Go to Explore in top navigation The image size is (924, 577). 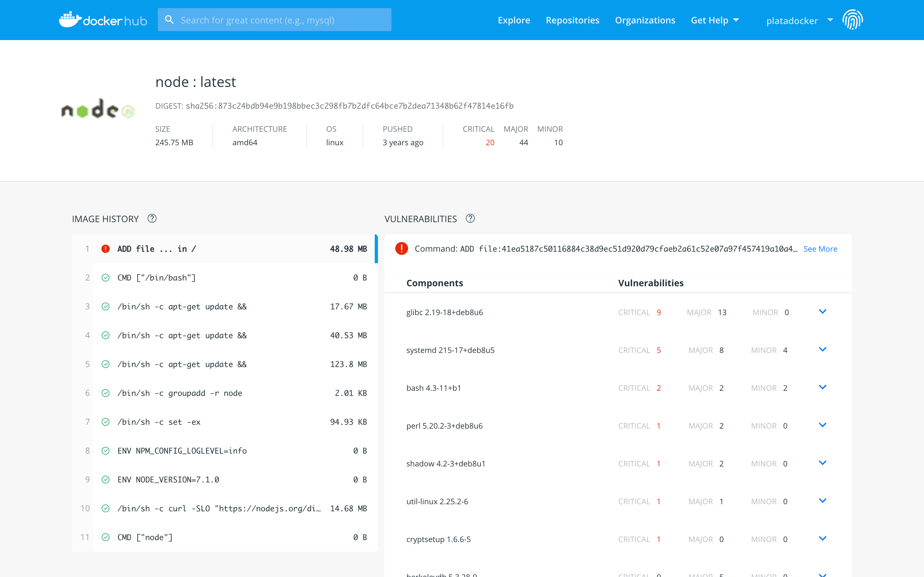point(514,20)
